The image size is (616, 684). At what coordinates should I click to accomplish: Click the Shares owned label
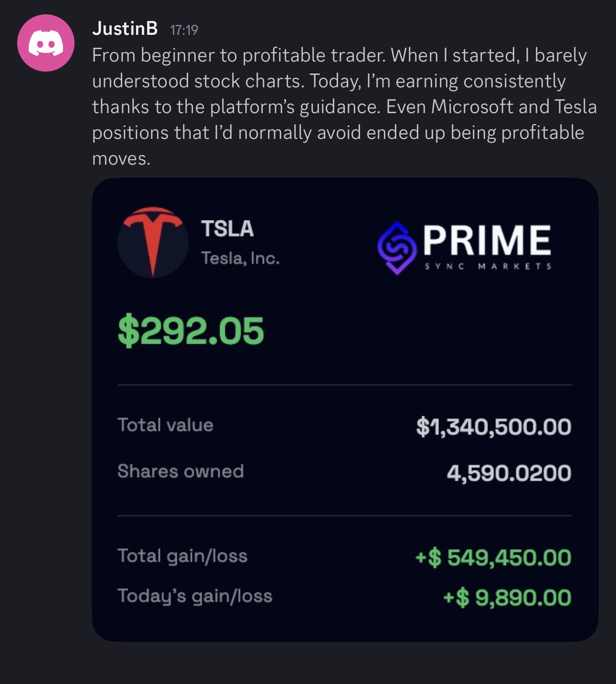(x=181, y=471)
